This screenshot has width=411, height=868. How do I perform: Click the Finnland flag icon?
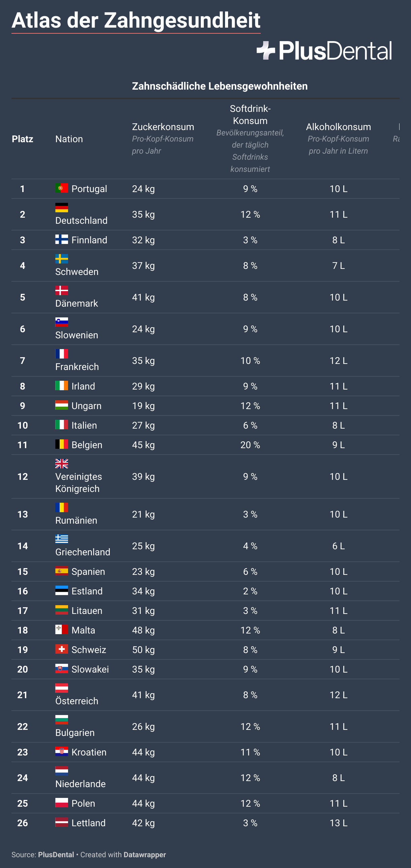[62, 239]
